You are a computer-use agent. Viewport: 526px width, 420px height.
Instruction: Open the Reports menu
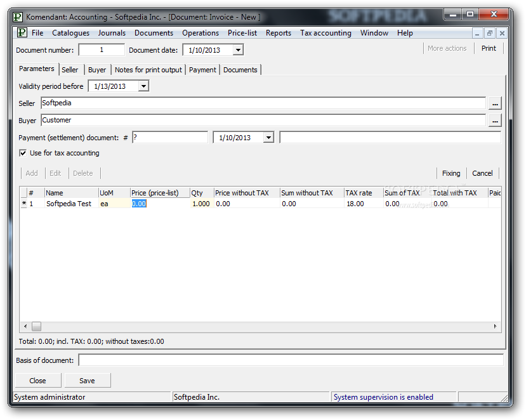pos(279,33)
